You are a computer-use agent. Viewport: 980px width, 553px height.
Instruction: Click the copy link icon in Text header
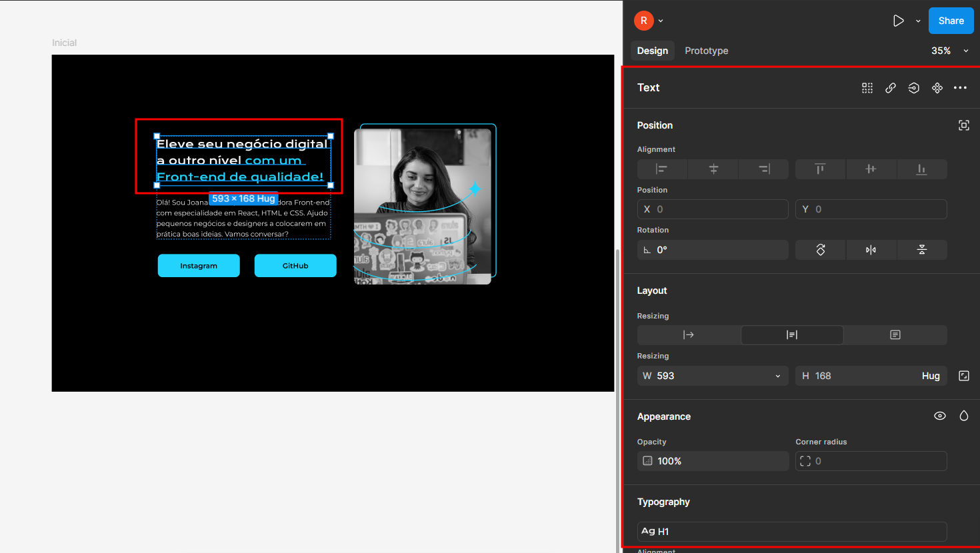890,88
